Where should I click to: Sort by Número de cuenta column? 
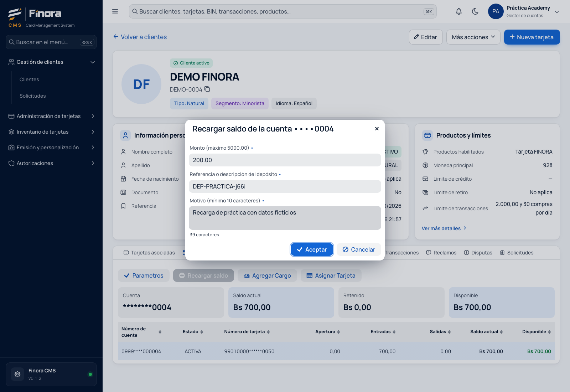pyautogui.click(x=160, y=332)
